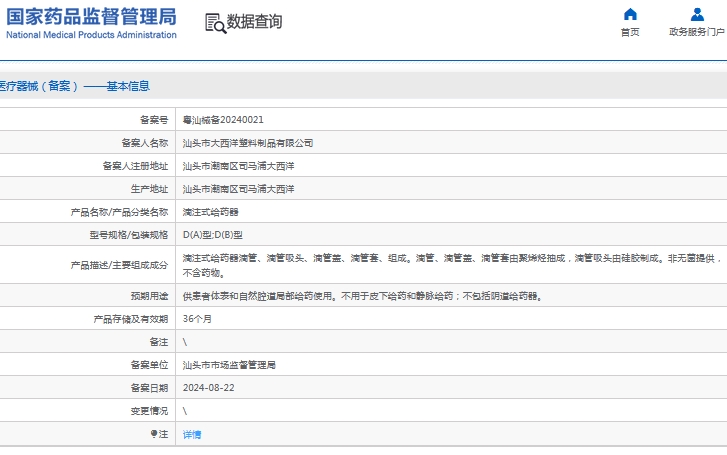Click intended use text 供患者体表和自然腔道

click(363, 296)
